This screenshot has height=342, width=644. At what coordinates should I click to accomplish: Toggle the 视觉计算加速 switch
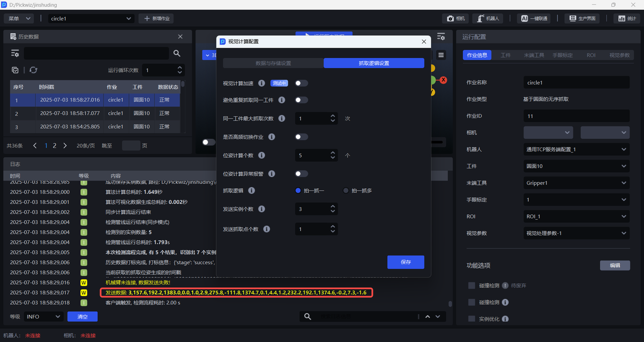301,83
